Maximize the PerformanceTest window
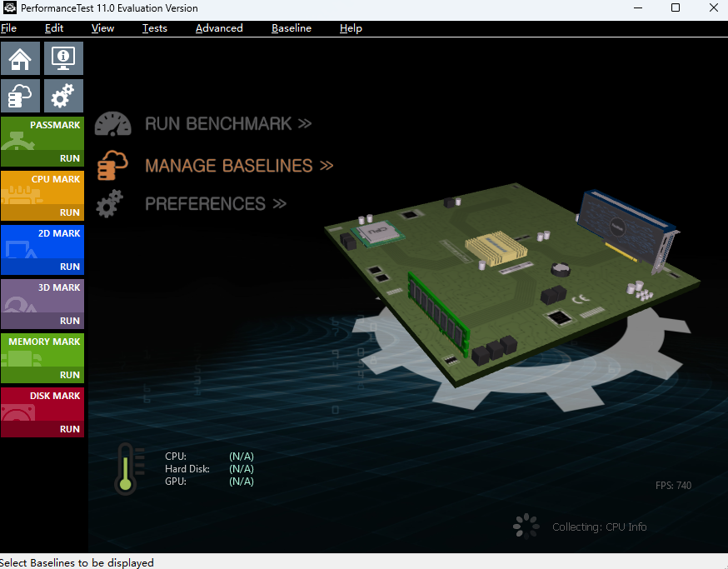Screen dimensions: 728x569 click(676, 7)
